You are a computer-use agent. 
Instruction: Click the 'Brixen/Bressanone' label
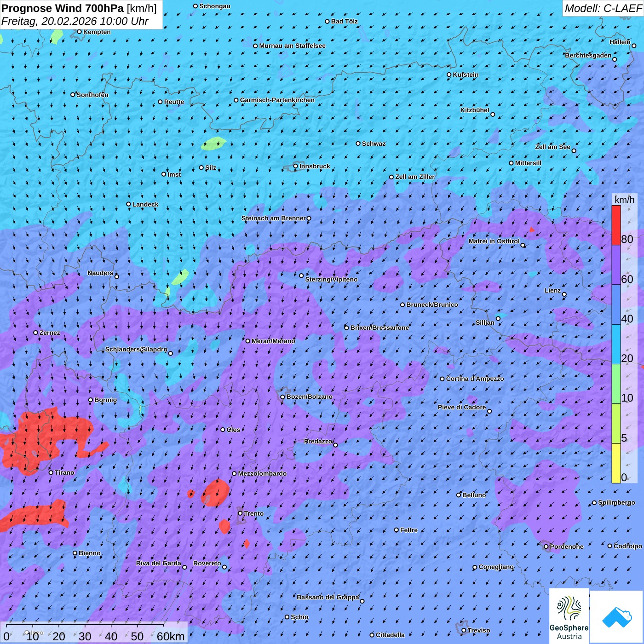[379, 328]
